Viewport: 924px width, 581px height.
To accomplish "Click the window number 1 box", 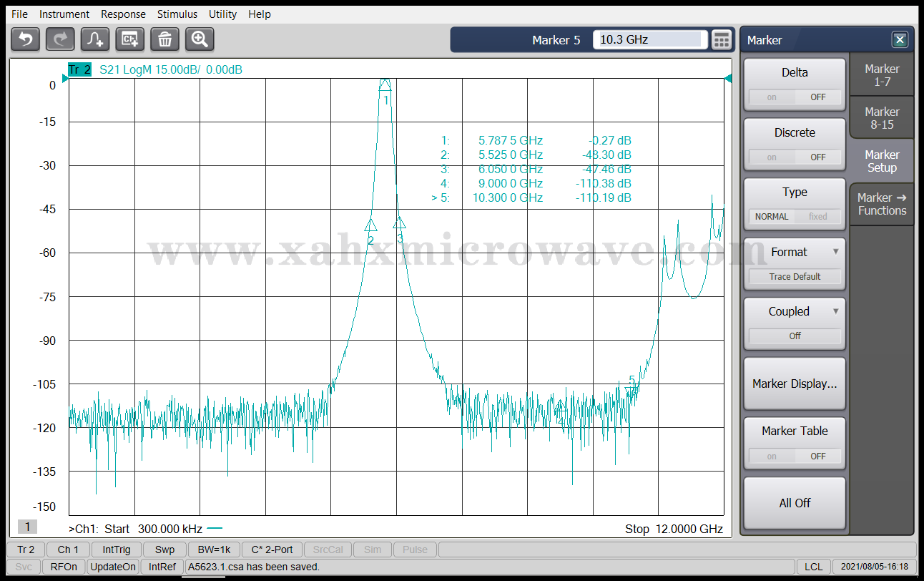I will pos(27,527).
